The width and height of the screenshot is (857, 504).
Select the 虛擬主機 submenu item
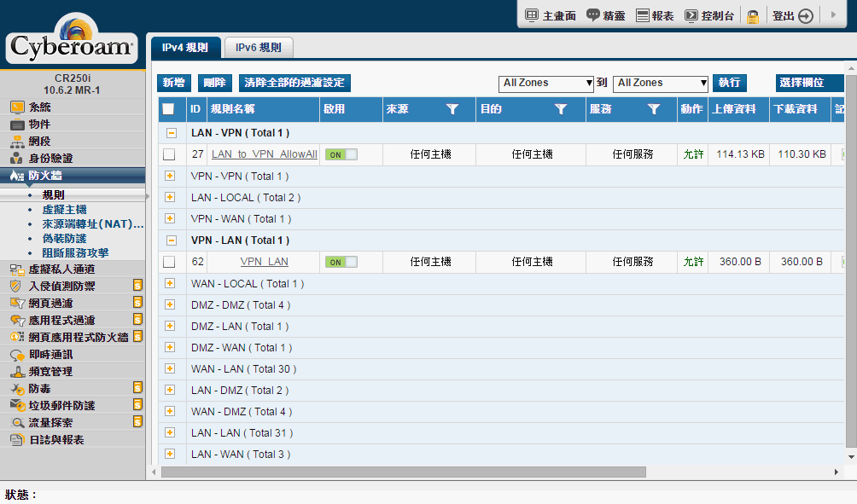tap(65, 210)
